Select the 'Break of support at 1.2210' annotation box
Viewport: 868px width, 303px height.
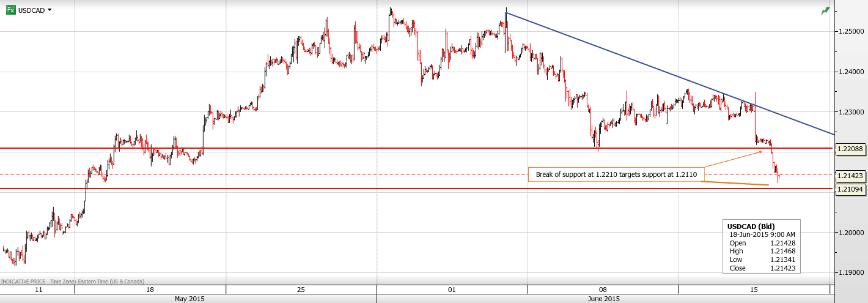(616, 175)
